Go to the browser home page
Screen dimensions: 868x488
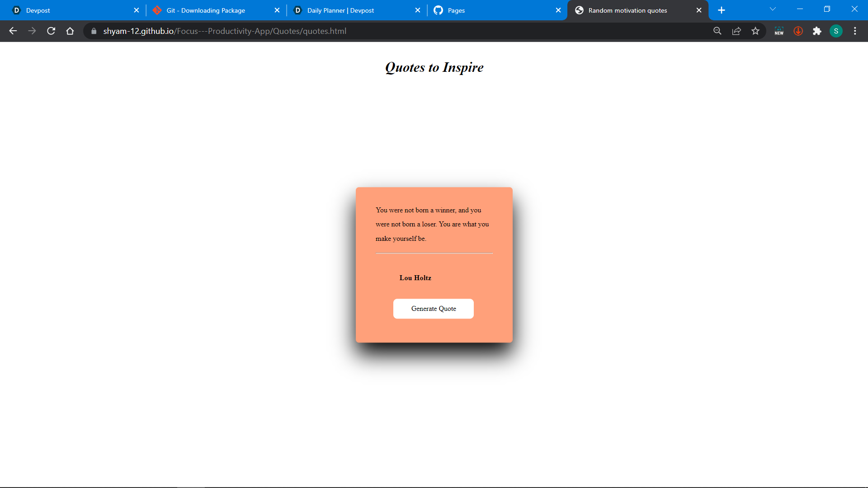tap(70, 31)
